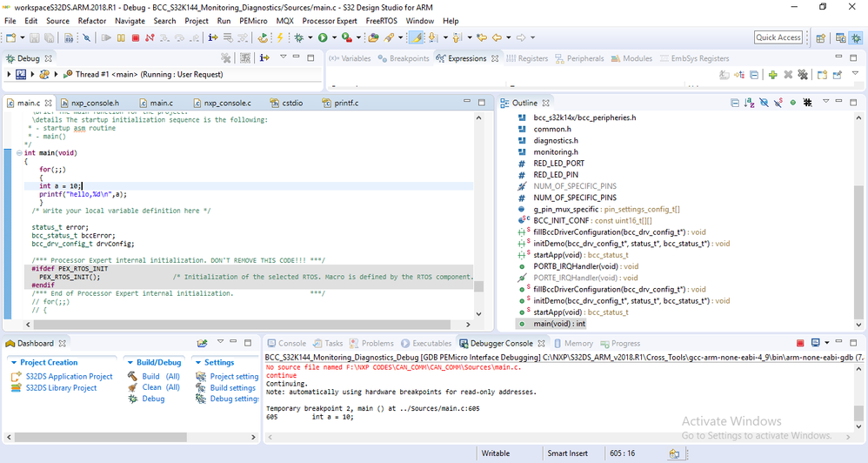Click the S32DS Application Project link
Viewport: 868px width, 463px height.
69,376
